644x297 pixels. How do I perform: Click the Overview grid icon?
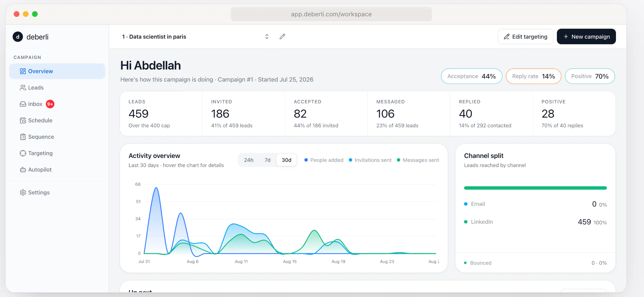pos(23,71)
